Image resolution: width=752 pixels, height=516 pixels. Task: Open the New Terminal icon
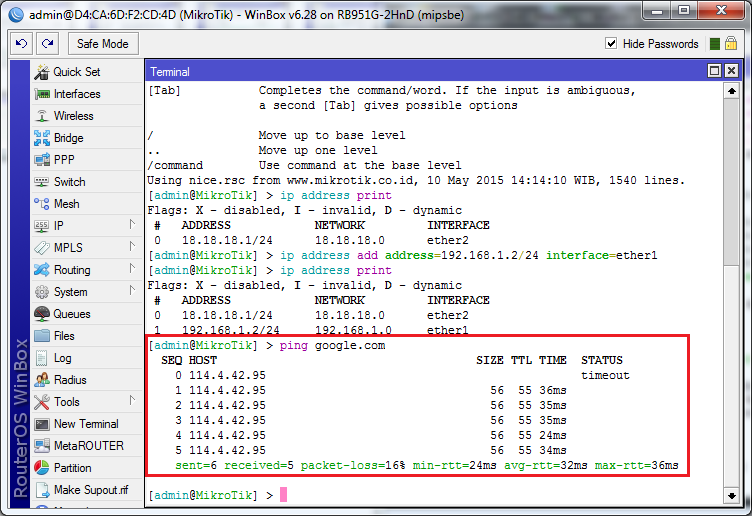(x=42, y=424)
